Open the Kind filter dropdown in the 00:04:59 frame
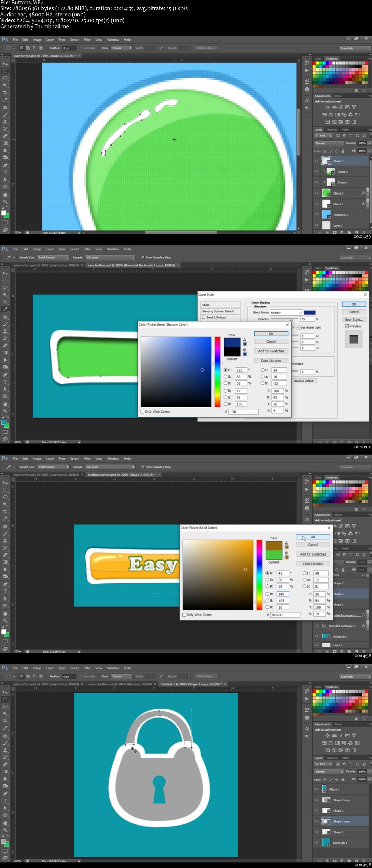The width and height of the screenshot is (372, 868). (324, 136)
